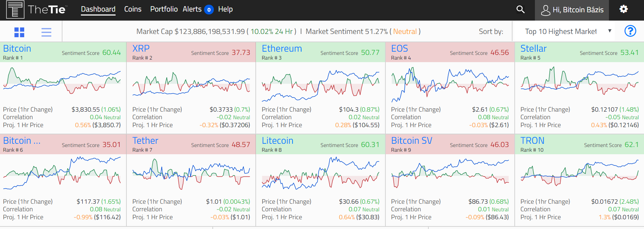Viewport: 644px width, 229px height.
Task: Open the Bitcoin coin link
Action: pos(17,48)
